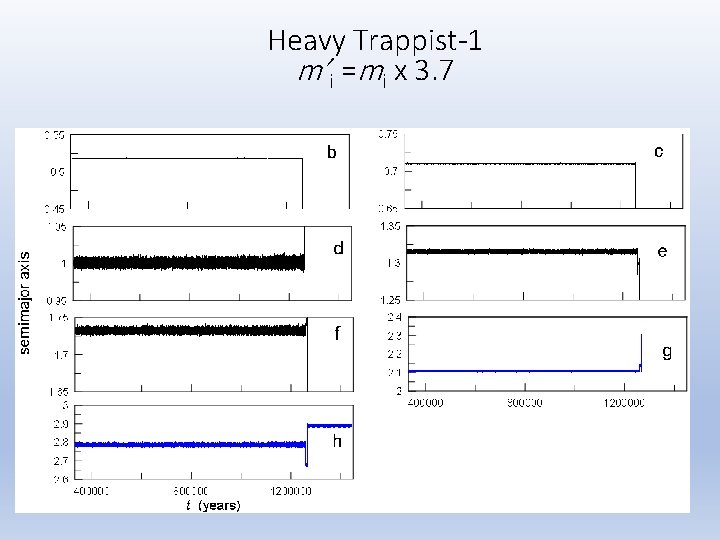Click the 1.35 tick of panel e
The image size is (720, 540).
[x=390, y=226]
